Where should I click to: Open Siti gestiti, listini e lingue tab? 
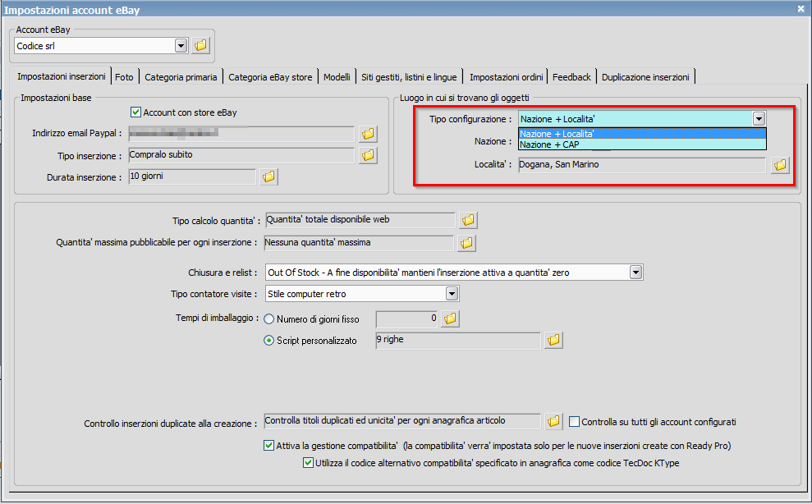409,77
